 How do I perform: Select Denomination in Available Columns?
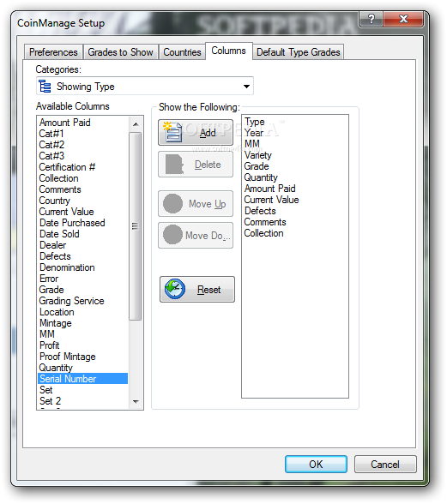pyautogui.click(x=83, y=267)
